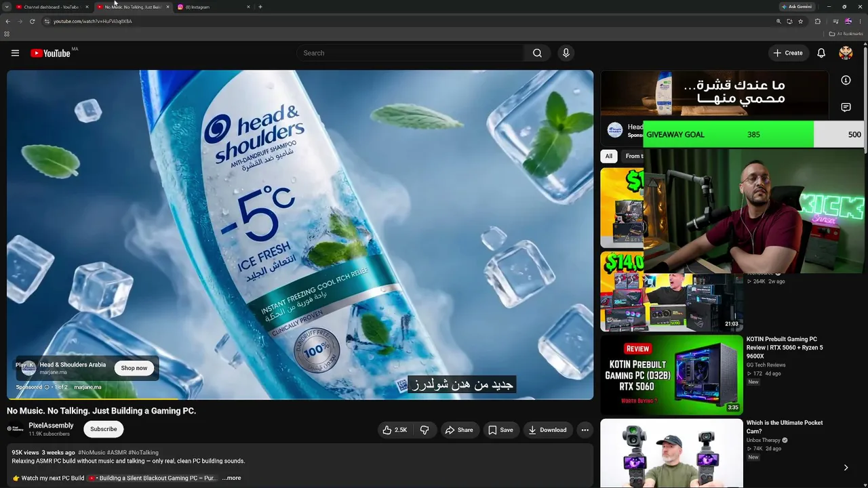Image resolution: width=868 pixels, height=488 pixels.
Task: Click the GG Tech Reviews channel name
Action: 766,365
